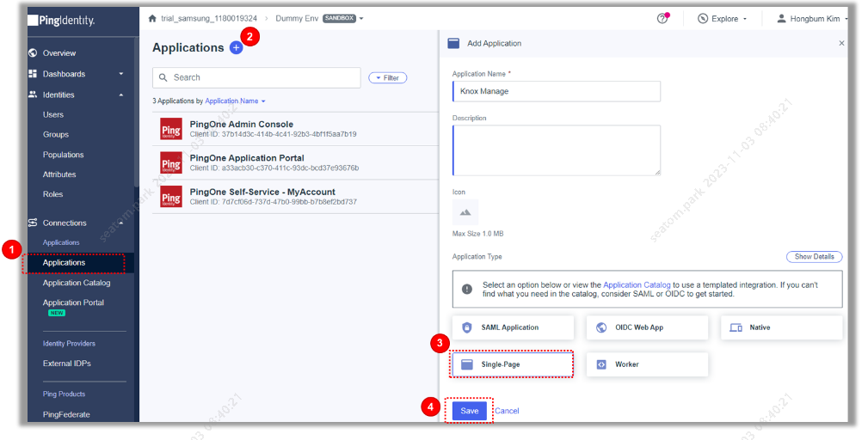The width and height of the screenshot is (868, 440).
Task: Open PingFederate in the sidebar
Action: (x=66, y=414)
